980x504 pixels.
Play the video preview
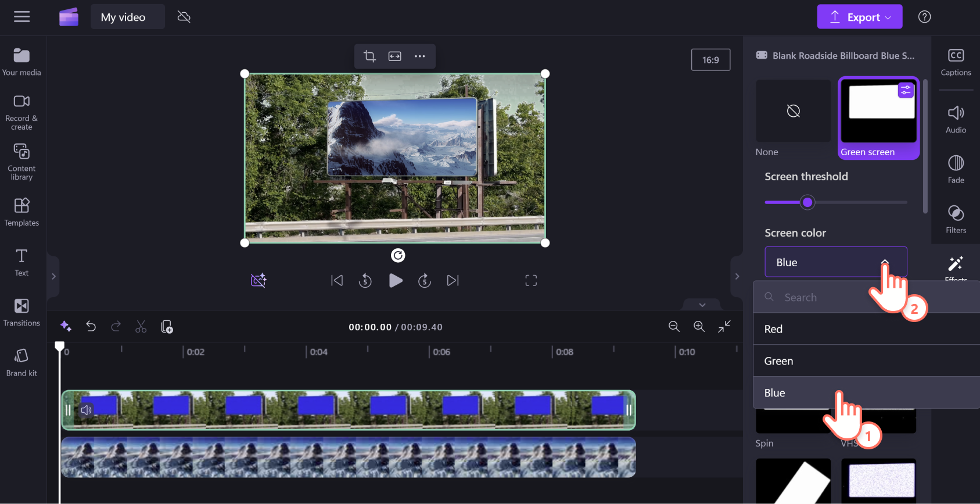click(x=396, y=281)
